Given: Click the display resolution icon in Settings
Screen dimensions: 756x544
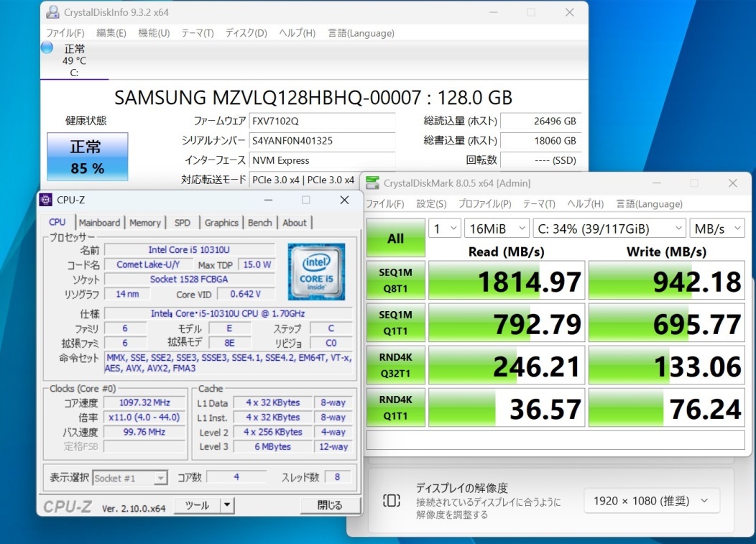Looking at the screenshot, I should (x=391, y=501).
